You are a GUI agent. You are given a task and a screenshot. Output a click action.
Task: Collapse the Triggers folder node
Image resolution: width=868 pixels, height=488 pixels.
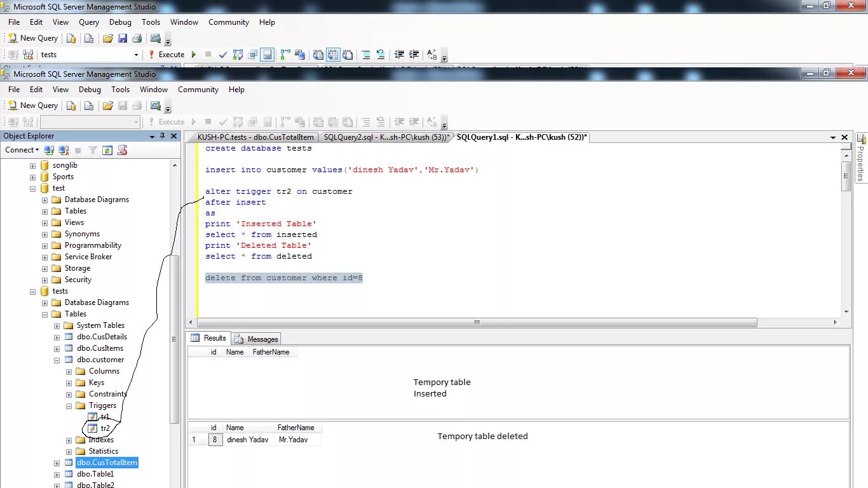tap(69, 405)
